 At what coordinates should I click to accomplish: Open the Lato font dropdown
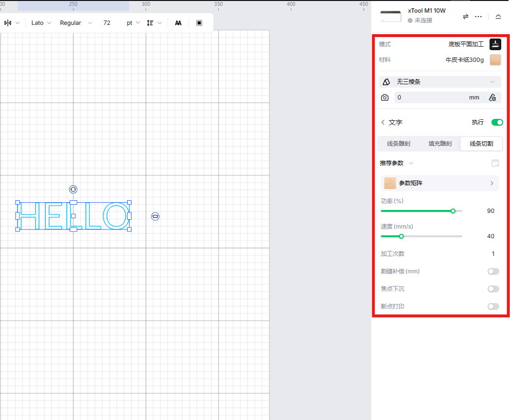point(41,23)
